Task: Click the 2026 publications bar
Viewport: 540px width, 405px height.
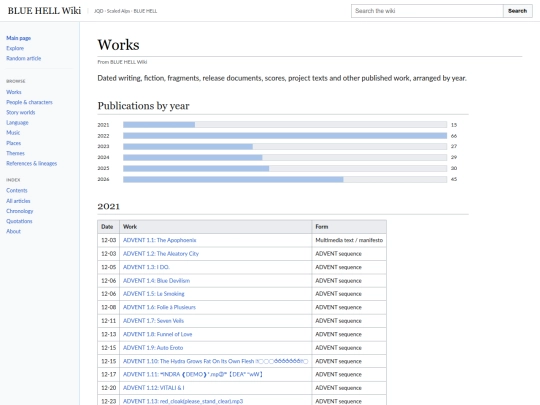Action: (x=285, y=179)
